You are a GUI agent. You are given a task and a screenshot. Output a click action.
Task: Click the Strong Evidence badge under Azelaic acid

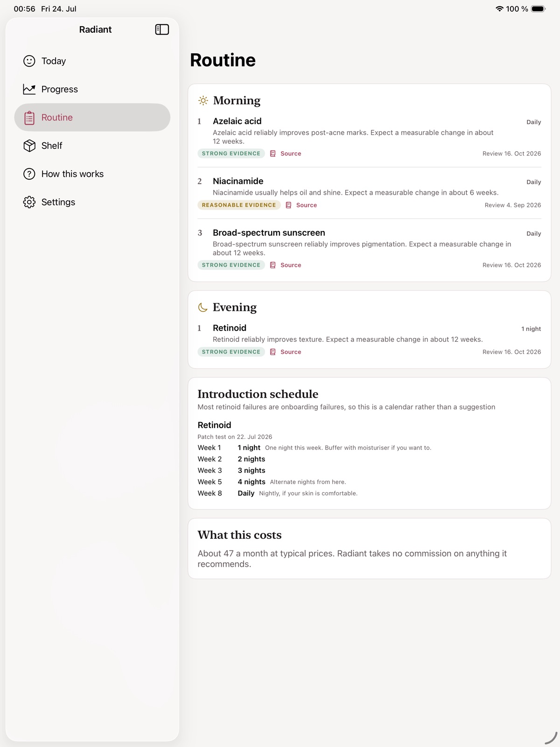[x=231, y=154]
